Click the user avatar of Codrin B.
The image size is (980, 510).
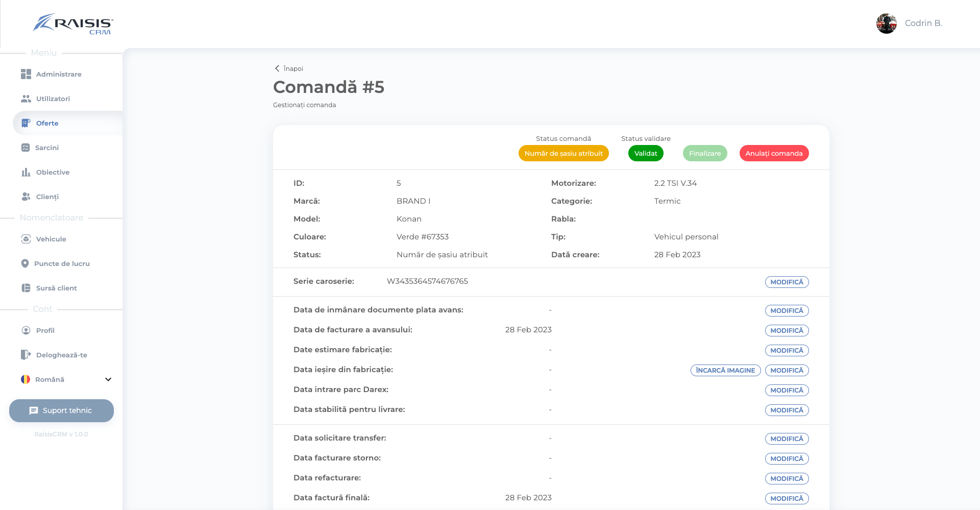click(887, 23)
